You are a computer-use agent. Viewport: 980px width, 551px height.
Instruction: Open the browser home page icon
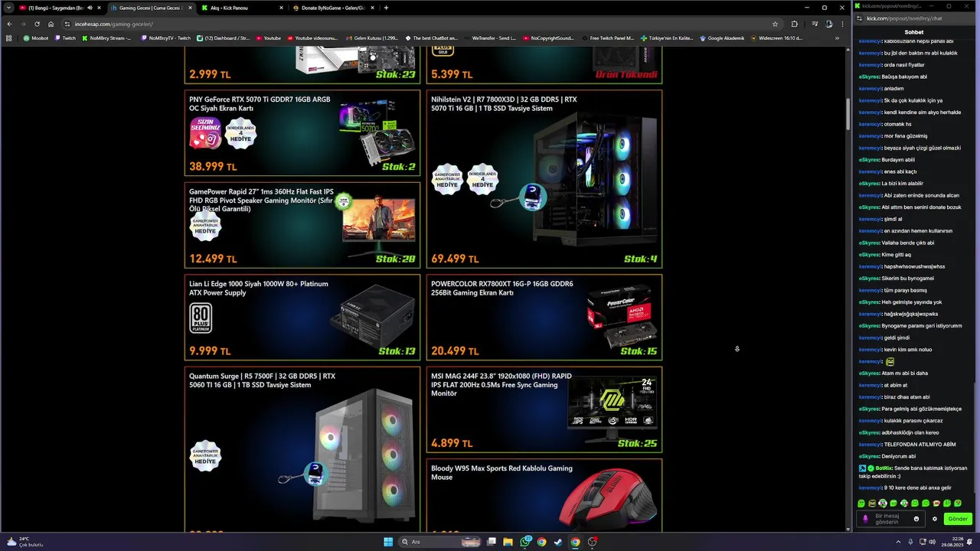pyautogui.click(x=51, y=24)
